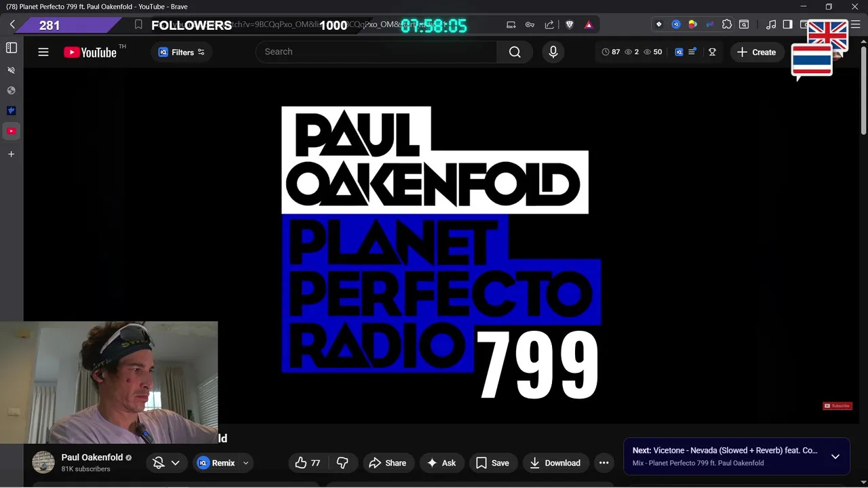The height and width of the screenshot is (488, 868).
Task: Focus the YouTube Search field
Action: (x=376, y=52)
